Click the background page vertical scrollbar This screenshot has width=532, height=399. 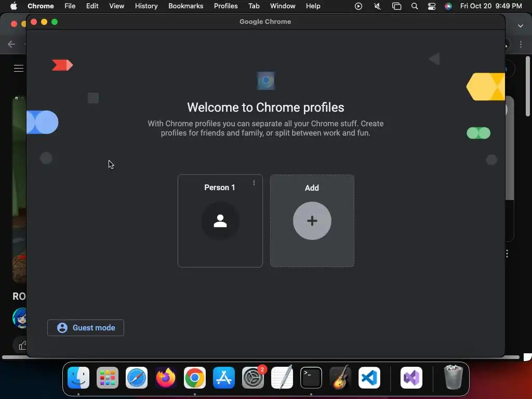coord(528,87)
